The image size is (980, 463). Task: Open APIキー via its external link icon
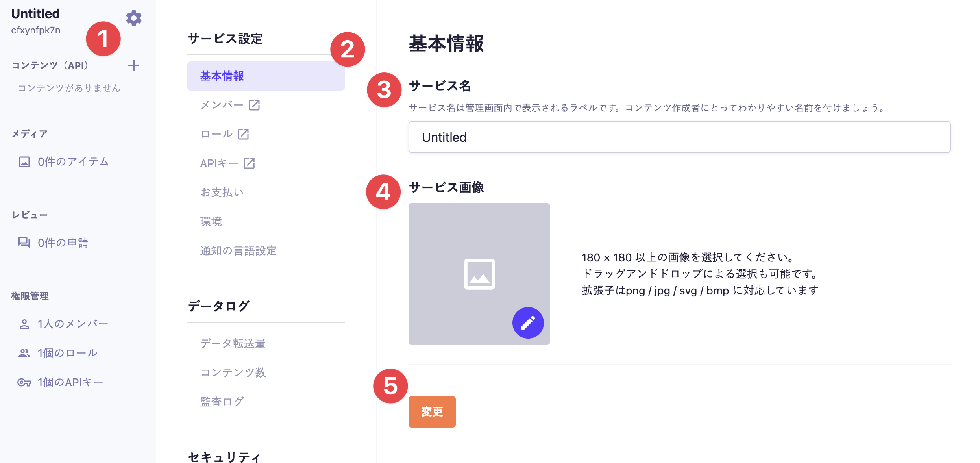(x=250, y=163)
